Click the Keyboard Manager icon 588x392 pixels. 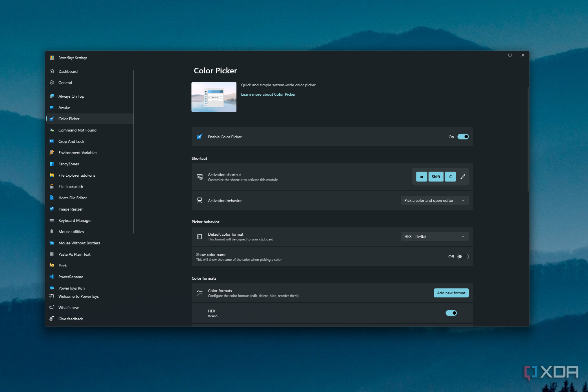(x=52, y=220)
